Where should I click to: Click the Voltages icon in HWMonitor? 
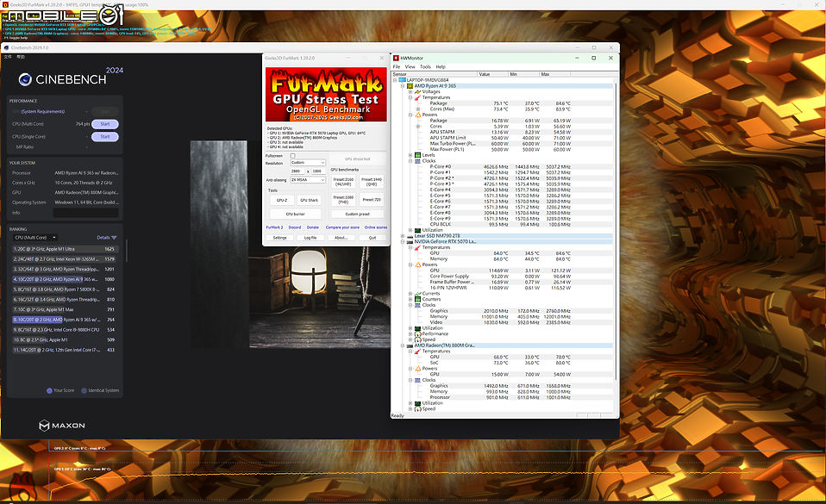tap(417, 91)
